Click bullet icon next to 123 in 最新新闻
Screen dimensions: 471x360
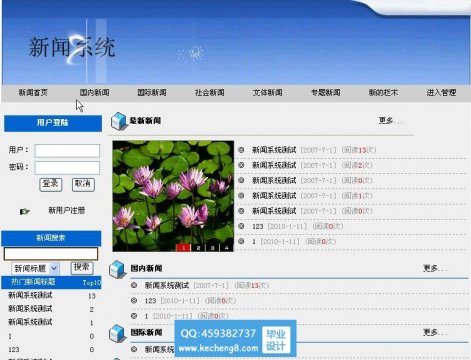coord(241,226)
